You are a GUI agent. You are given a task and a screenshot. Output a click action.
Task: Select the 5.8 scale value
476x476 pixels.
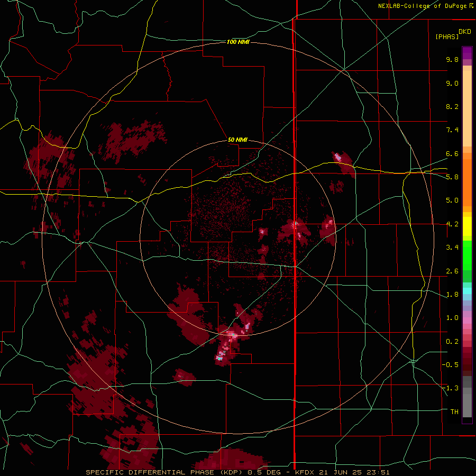(x=452, y=177)
